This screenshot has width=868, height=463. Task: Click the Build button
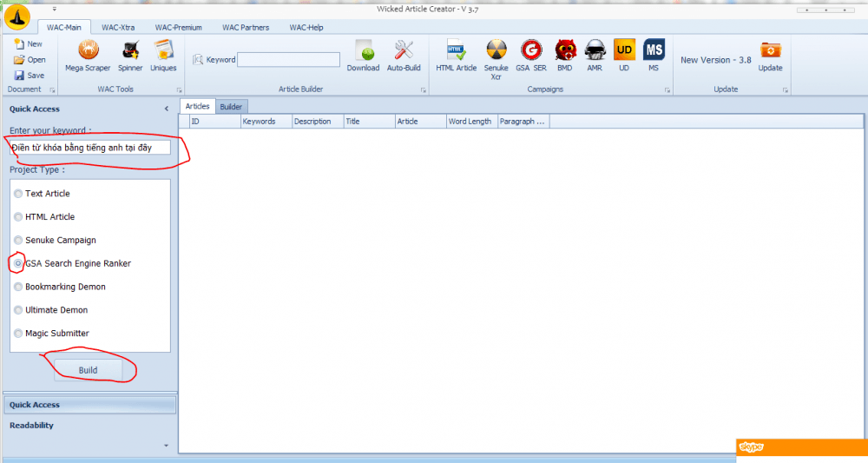coord(88,370)
